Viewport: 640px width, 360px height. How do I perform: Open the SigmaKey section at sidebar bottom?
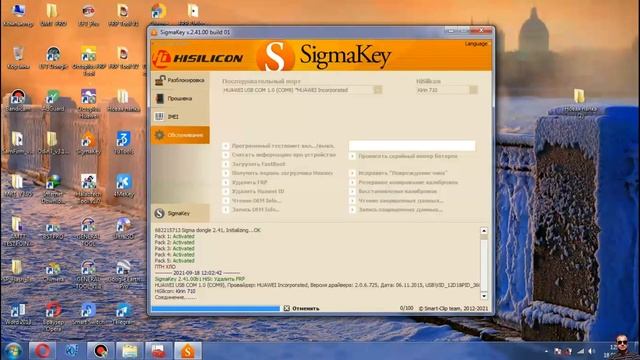180,213
